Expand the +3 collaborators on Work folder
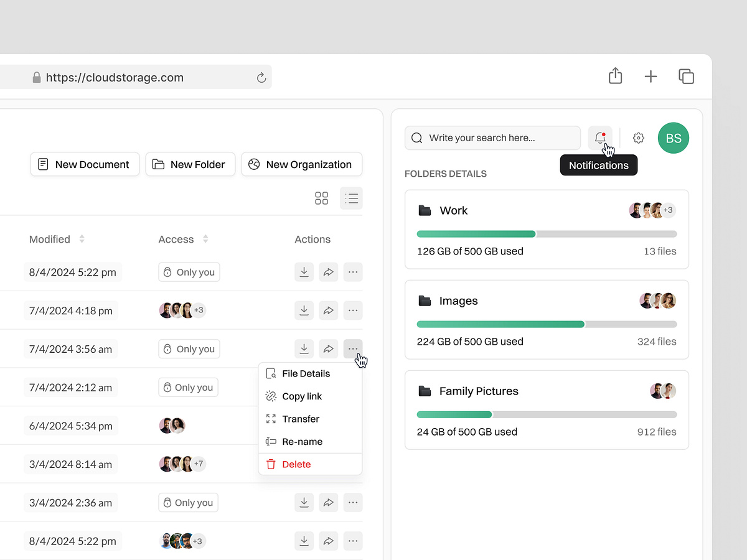The image size is (747, 560). 669,210
